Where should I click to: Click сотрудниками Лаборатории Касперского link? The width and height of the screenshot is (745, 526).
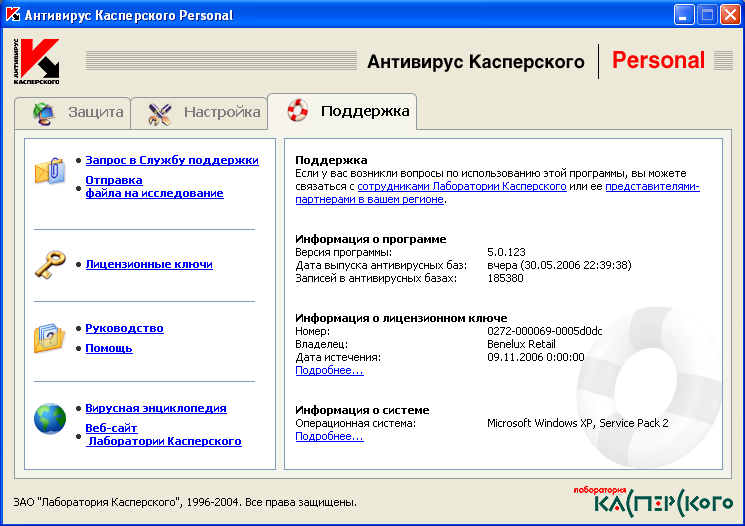tap(462, 186)
